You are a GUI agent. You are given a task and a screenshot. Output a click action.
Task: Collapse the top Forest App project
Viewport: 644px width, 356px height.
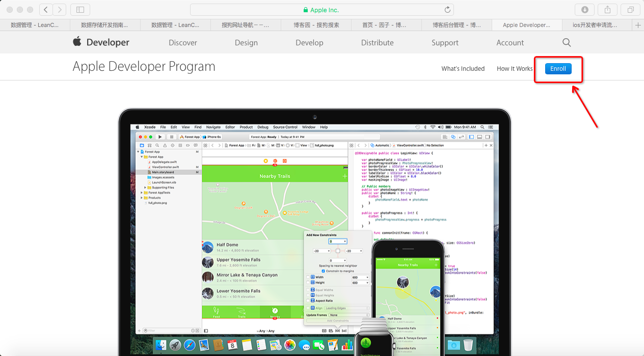139,152
